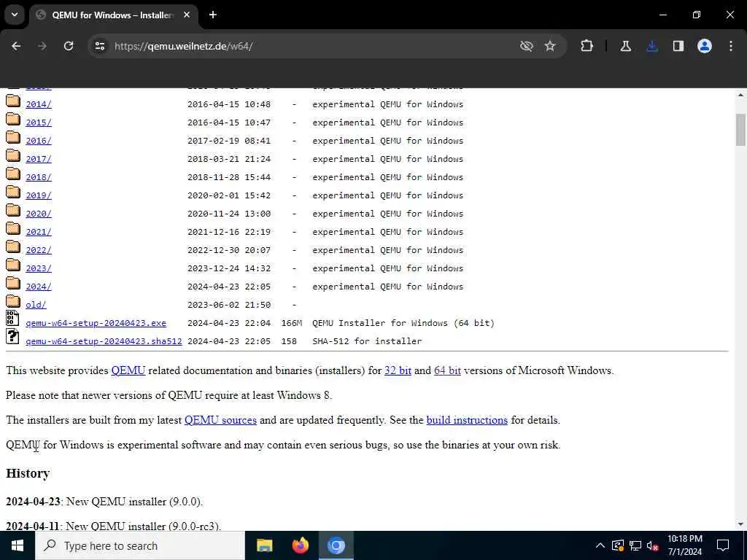747x560 pixels.
Task: Open Chrome Labs flask icon
Action: pos(625,46)
